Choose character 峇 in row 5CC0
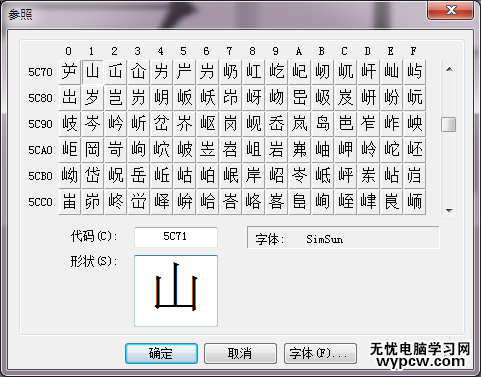The height and width of the screenshot is (377, 481). click(x=231, y=202)
